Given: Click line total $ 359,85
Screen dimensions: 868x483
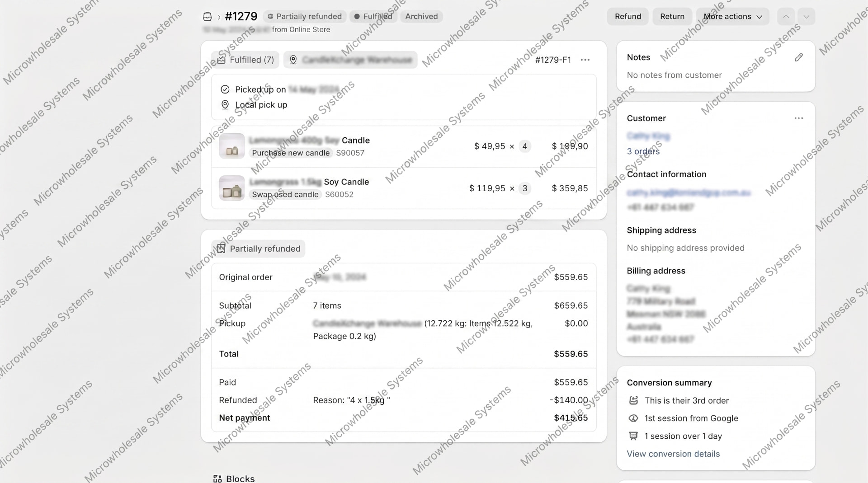Looking at the screenshot, I should point(570,188).
